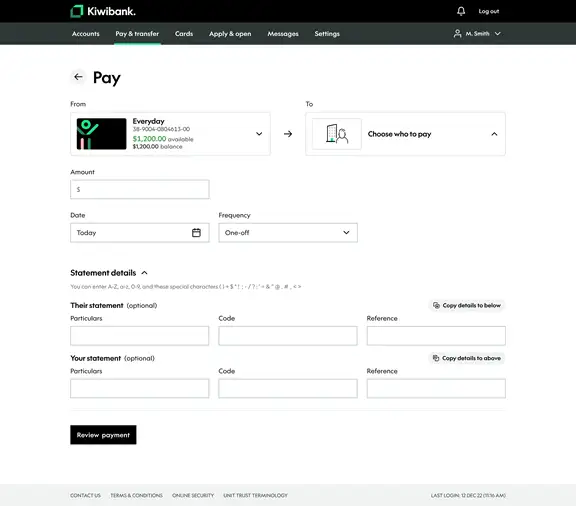Viewport: 576px width, 506px height.
Task: Click the Amount input field
Action: coord(140,189)
